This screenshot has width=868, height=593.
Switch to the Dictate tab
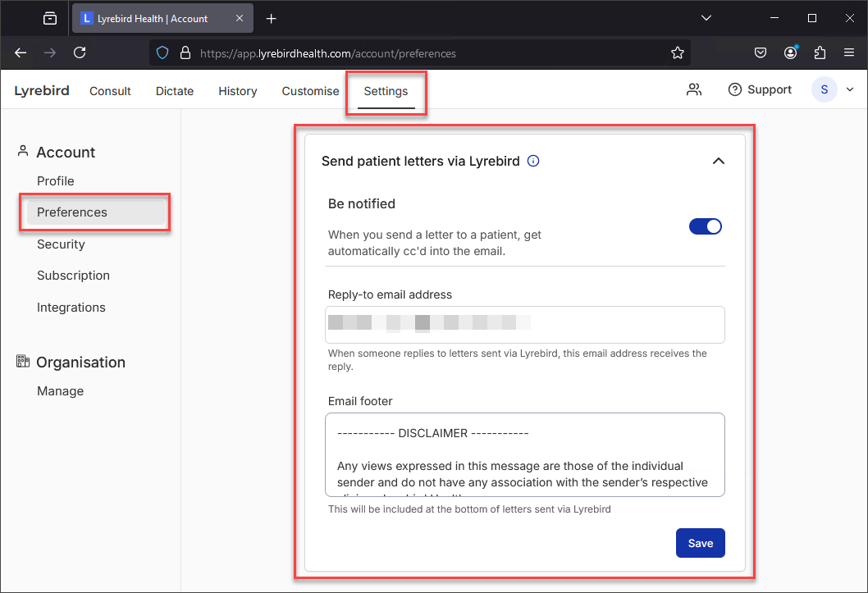(175, 91)
